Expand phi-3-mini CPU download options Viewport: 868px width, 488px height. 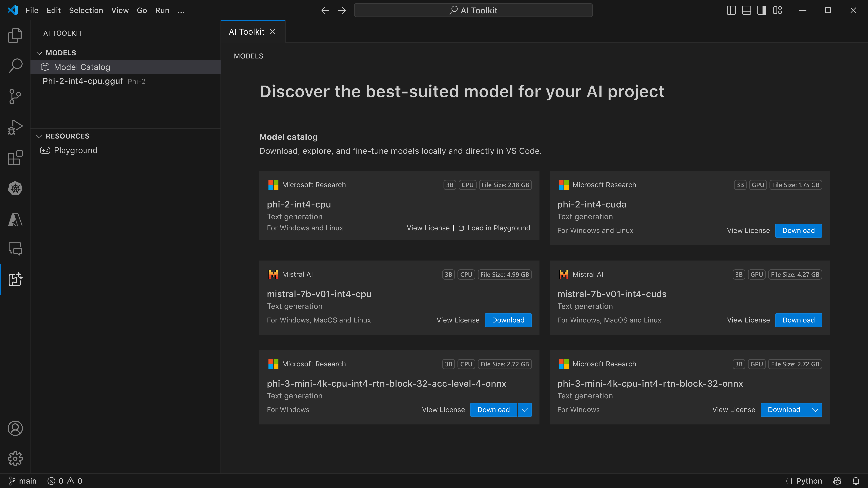[x=524, y=409]
